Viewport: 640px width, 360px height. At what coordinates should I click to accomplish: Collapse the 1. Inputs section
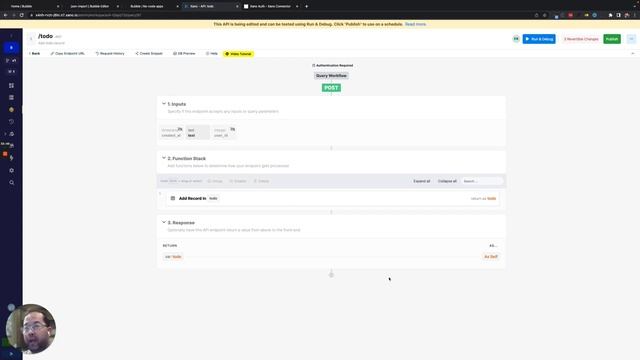[x=164, y=104]
